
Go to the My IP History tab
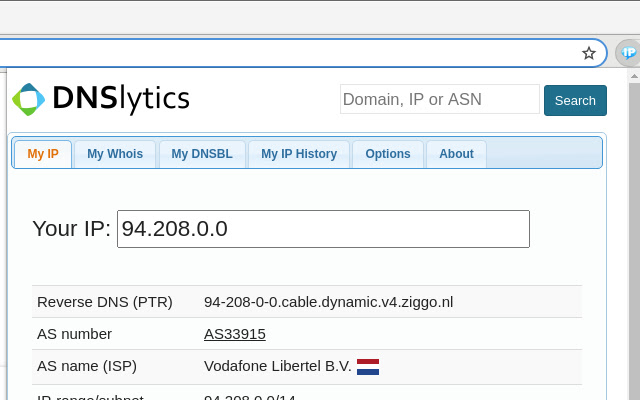(x=299, y=154)
